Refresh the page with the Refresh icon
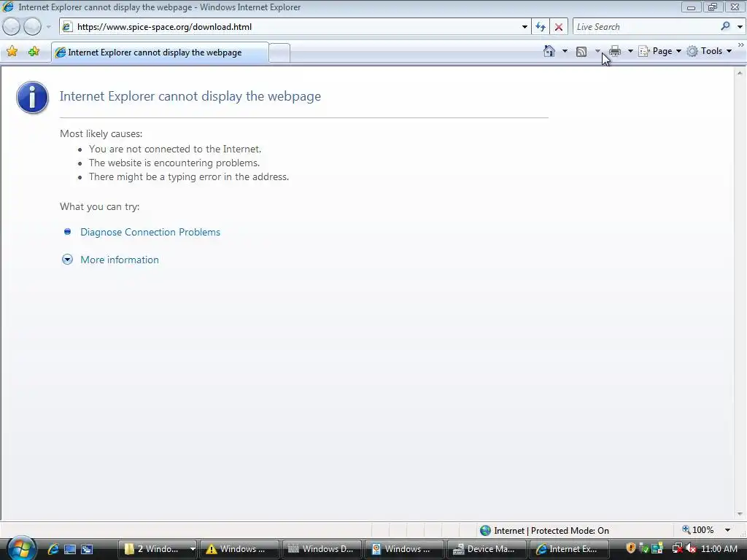The height and width of the screenshot is (560, 747). click(x=541, y=27)
